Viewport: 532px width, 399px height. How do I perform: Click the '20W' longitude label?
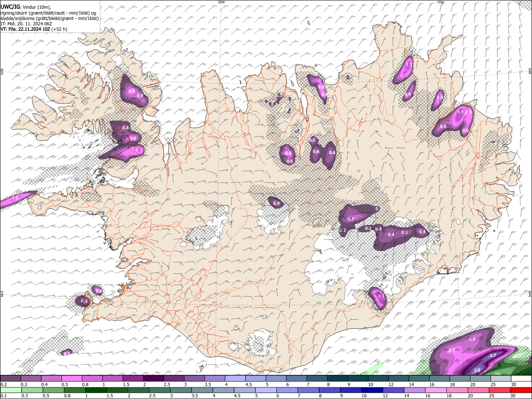click(x=221, y=2)
